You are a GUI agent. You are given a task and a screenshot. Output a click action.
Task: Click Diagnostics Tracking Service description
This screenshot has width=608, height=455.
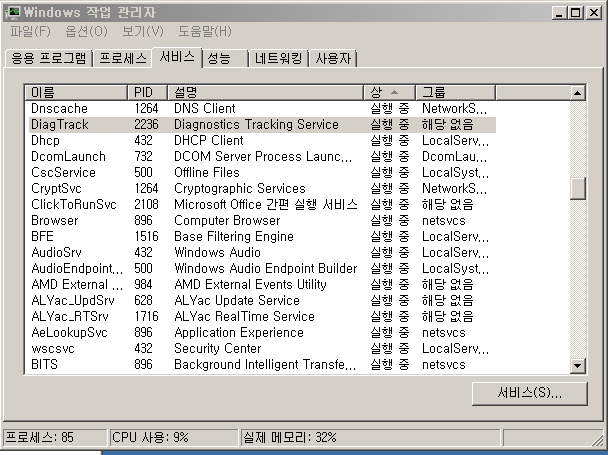256,124
